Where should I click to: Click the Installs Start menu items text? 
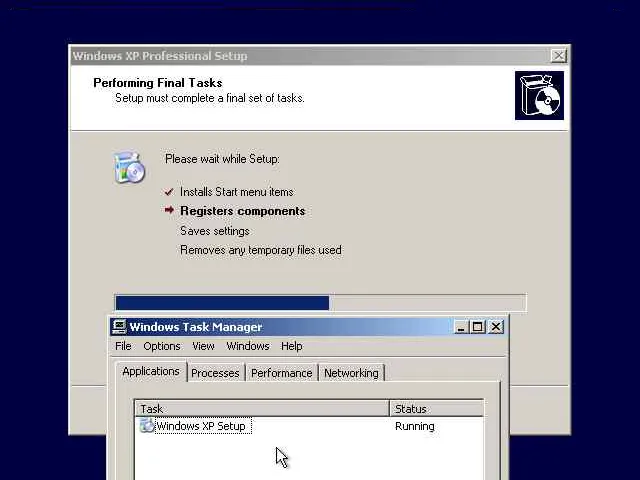click(236, 192)
